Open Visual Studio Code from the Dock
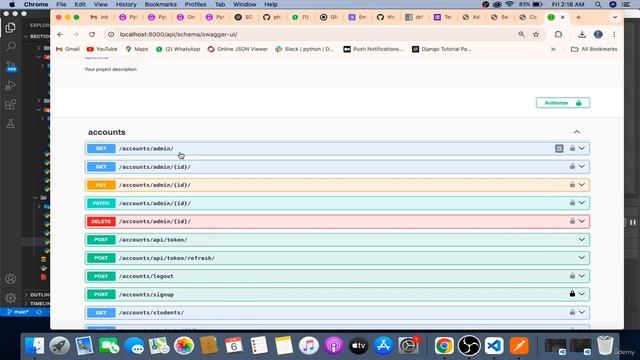Image resolution: width=640 pixels, height=360 pixels. [494, 346]
